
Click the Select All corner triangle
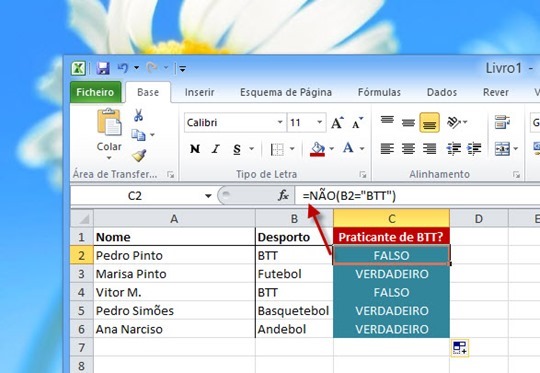tap(82, 218)
